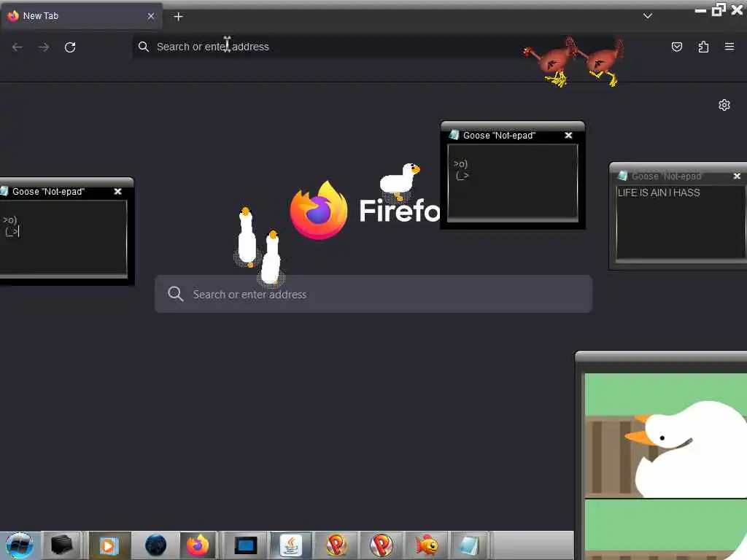Minimize the Firefox window
Viewport: 747px width, 560px height.
click(700, 10)
